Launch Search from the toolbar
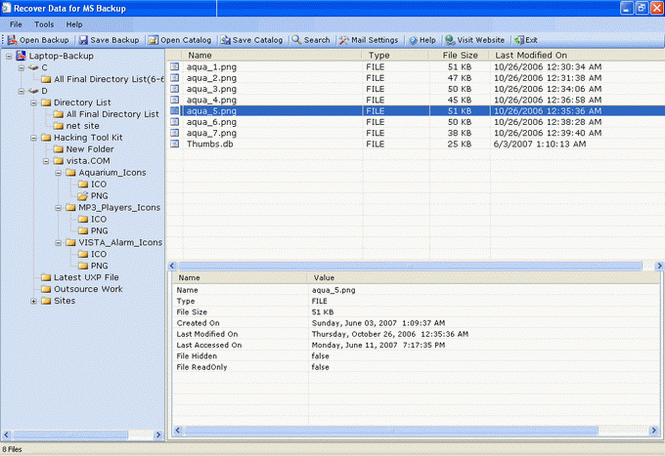This screenshot has height=456, width=665. (x=311, y=40)
